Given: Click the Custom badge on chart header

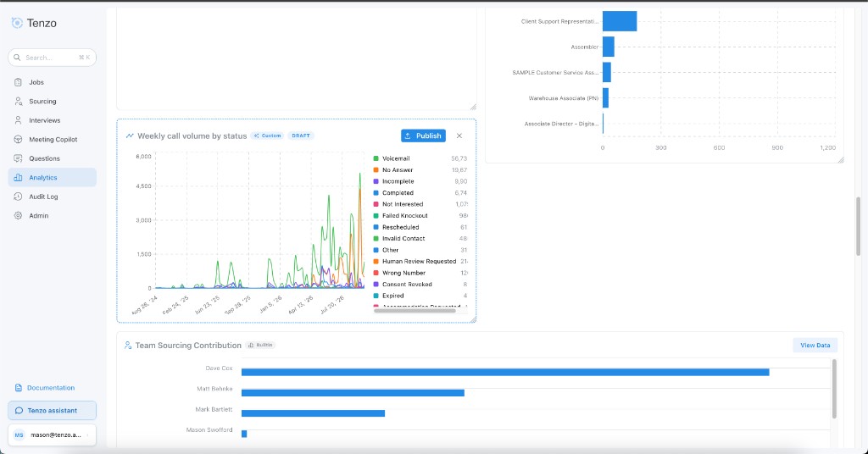Looking at the screenshot, I should click(x=267, y=136).
